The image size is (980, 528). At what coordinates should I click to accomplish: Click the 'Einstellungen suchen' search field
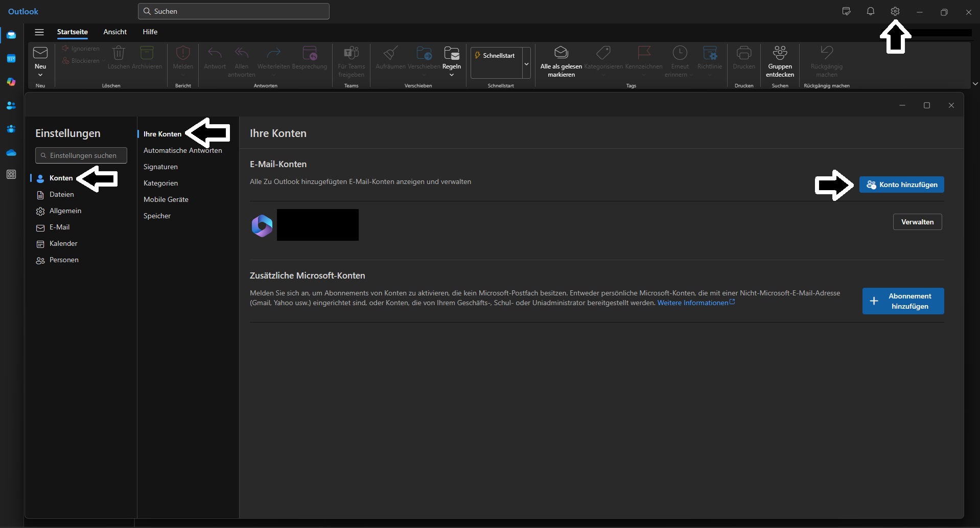tap(82, 155)
